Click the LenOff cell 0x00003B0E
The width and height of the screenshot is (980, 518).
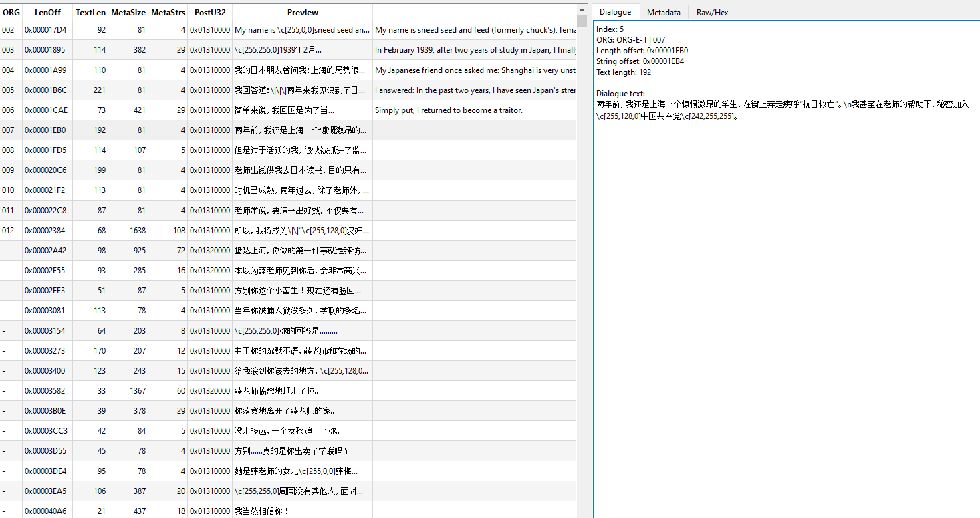coord(46,411)
